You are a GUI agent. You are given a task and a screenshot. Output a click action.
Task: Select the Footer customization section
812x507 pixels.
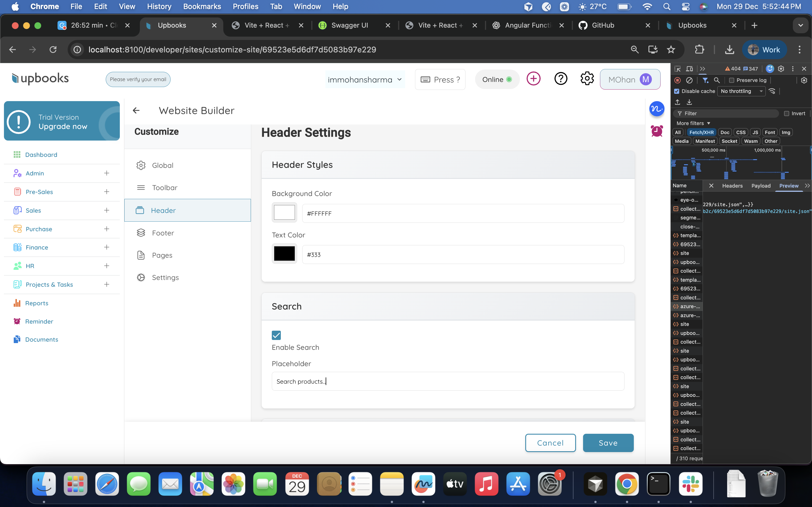[163, 232]
